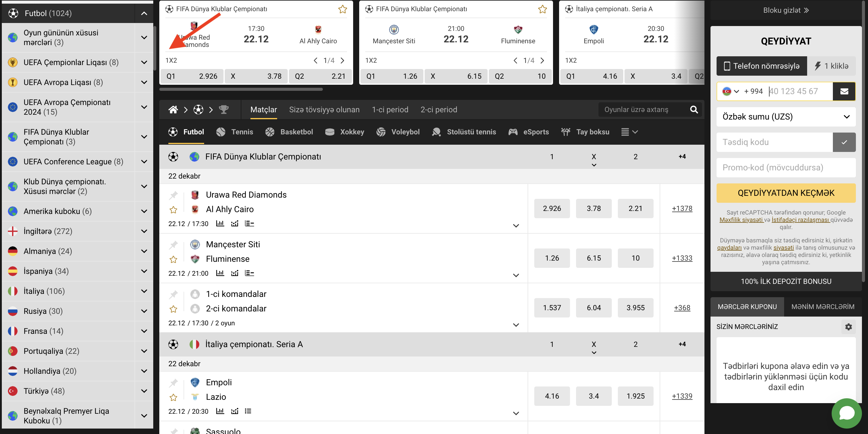Open trend graph icon for Mançester Siti match
The height and width of the screenshot is (434, 868).
pyautogui.click(x=235, y=273)
